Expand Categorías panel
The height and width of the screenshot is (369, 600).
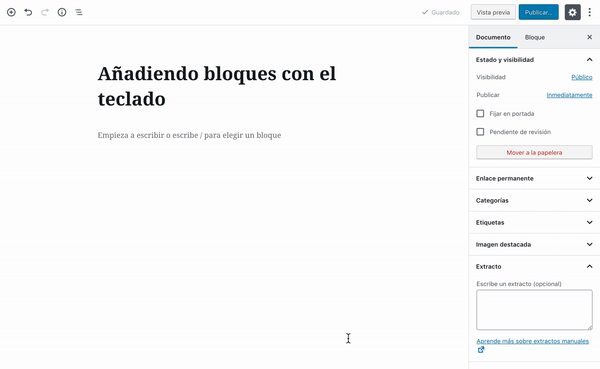534,201
